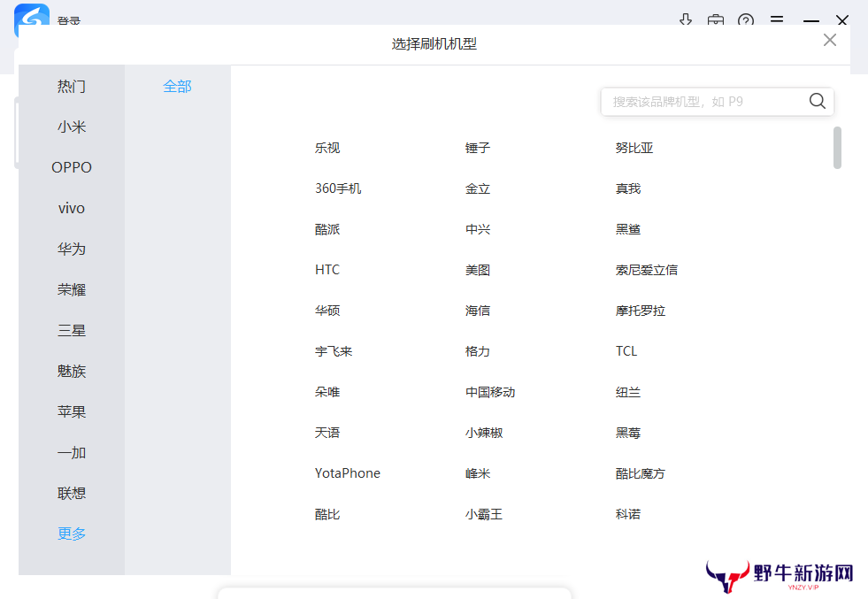Choose the 中兴 brand
The width and height of the screenshot is (868, 599).
point(477,229)
